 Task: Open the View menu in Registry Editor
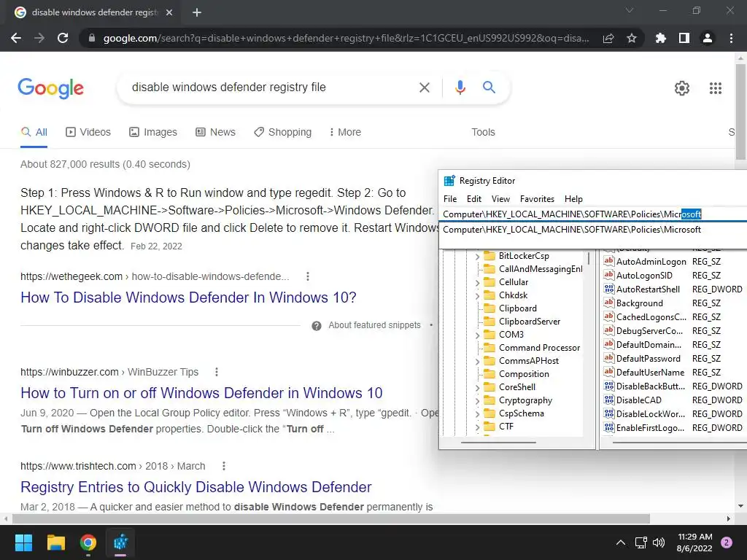[500, 199]
